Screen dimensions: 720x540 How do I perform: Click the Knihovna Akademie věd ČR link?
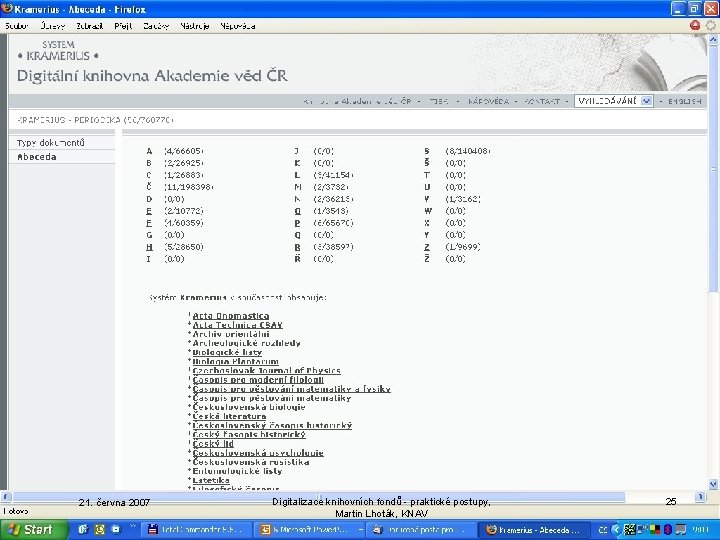coord(357,101)
